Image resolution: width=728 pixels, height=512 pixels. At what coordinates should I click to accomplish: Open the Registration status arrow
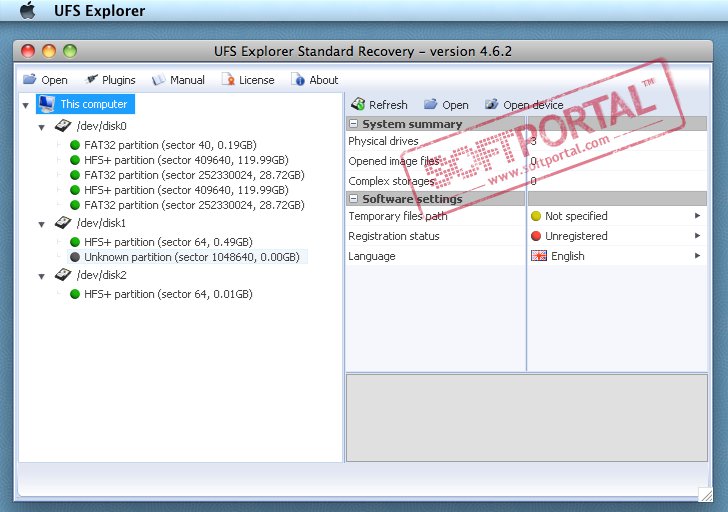(x=697, y=235)
